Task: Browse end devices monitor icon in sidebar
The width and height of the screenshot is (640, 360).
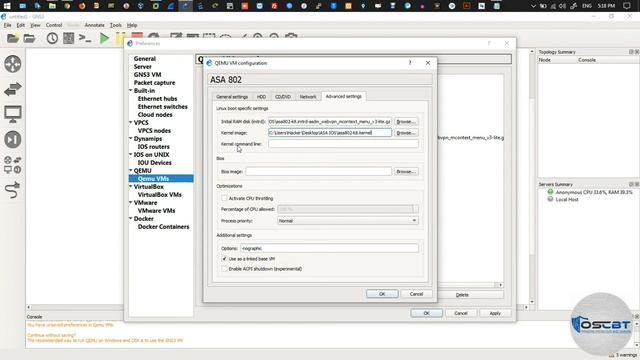Action: coord(13,114)
